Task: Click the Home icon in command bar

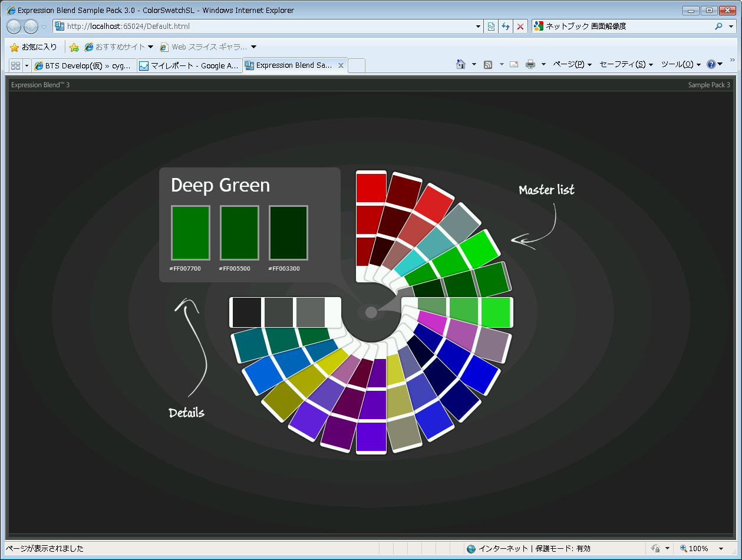Action: tap(461, 64)
